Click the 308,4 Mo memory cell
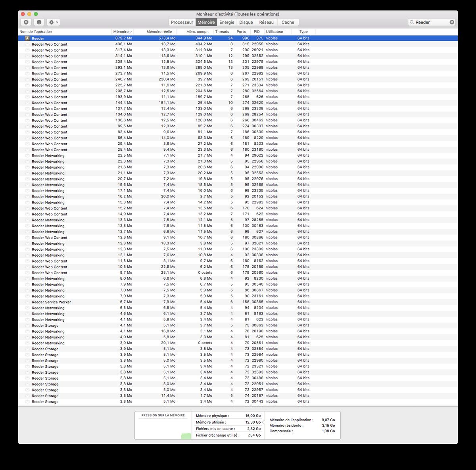This screenshot has width=476, height=470. (124, 62)
